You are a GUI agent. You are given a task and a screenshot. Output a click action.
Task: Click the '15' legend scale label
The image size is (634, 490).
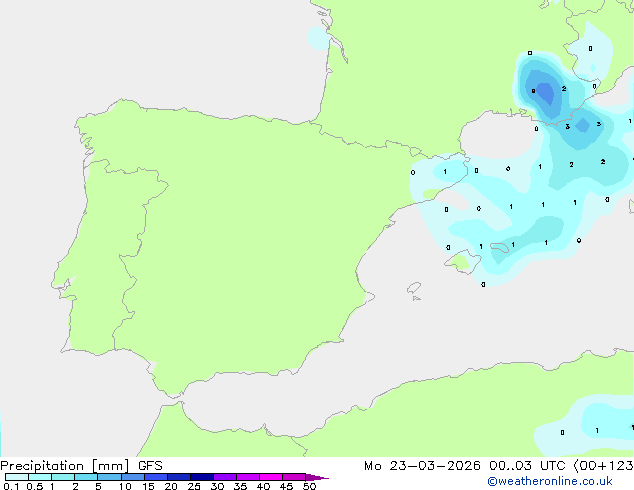pyautogui.click(x=148, y=486)
